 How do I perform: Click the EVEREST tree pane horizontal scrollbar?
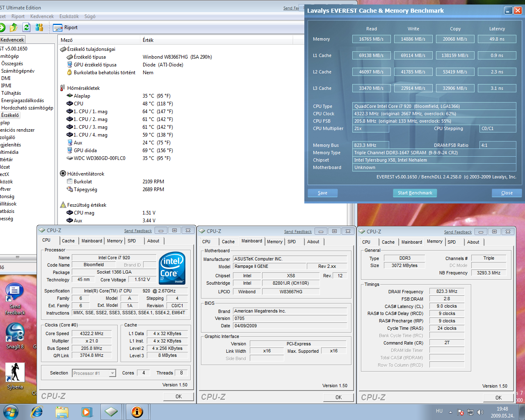click(17, 257)
